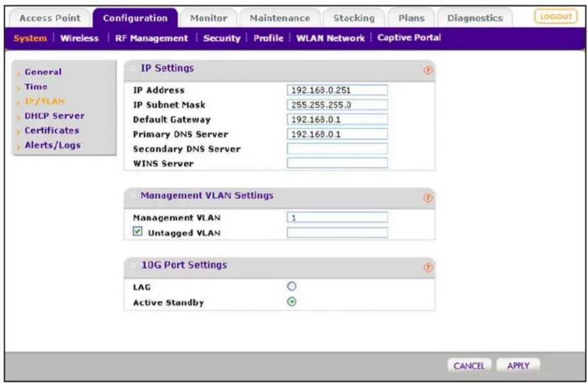Open the Captive Portal submenu
588x383 pixels.
pos(409,38)
